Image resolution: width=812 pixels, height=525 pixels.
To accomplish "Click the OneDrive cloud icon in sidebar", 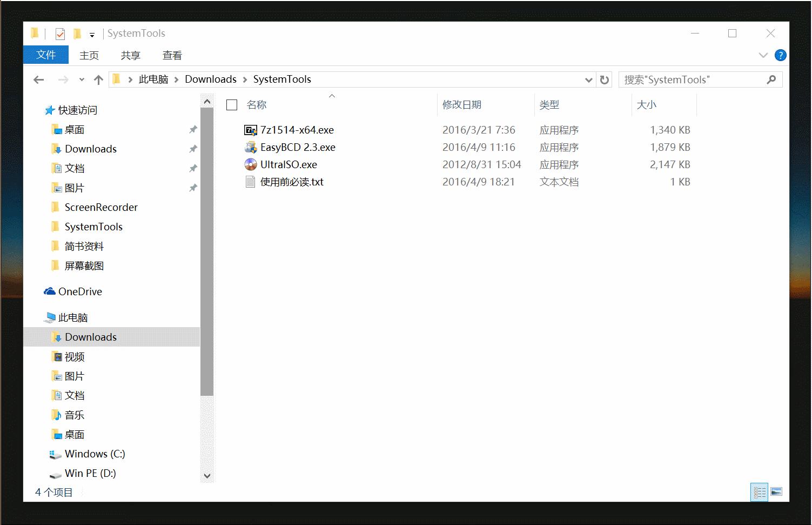I will click(49, 291).
